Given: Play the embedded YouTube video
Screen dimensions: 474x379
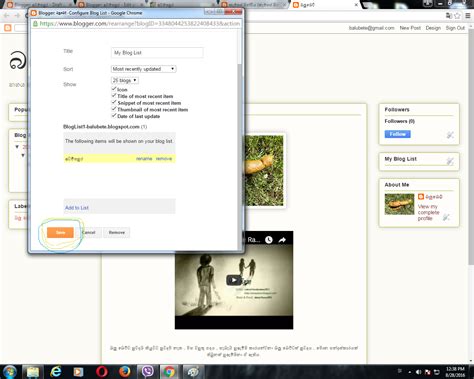Looking at the screenshot, I should 234,280.
